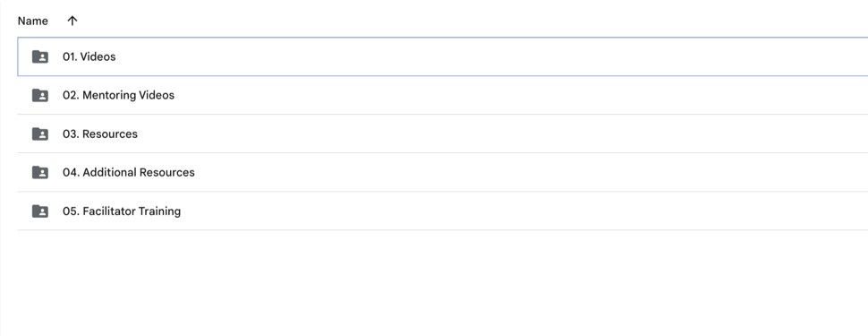Click the Name column header
Screen dimensions: 868x336
click(x=32, y=22)
